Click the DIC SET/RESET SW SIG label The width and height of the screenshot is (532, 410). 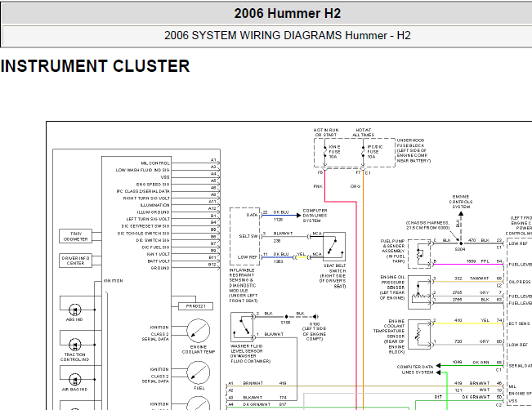click(145, 226)
